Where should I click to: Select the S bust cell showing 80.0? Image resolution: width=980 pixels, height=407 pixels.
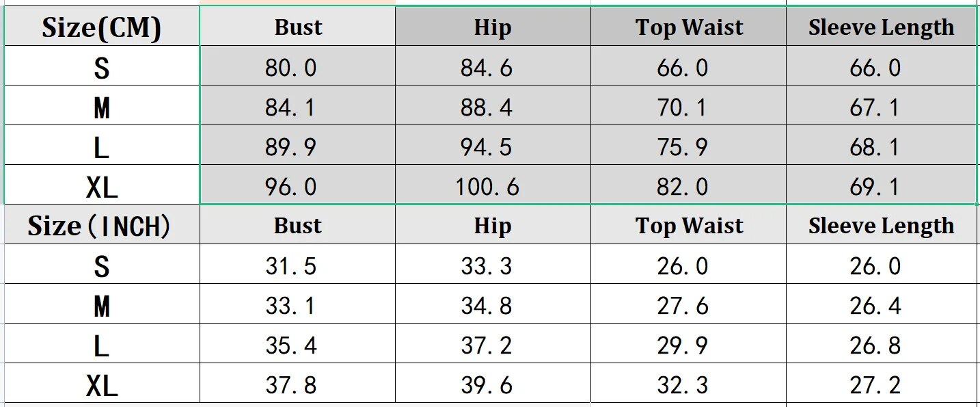tap(291, 68)
